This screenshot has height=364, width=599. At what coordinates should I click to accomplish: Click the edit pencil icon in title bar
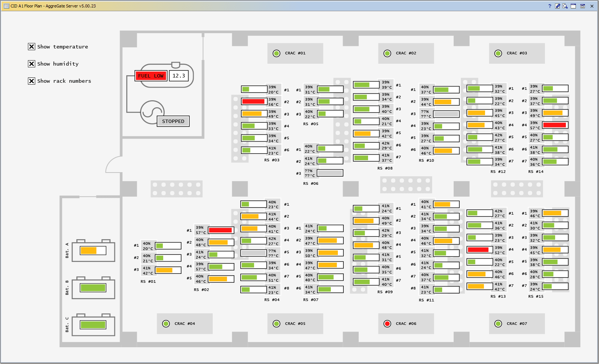click(x=558, y=6)
